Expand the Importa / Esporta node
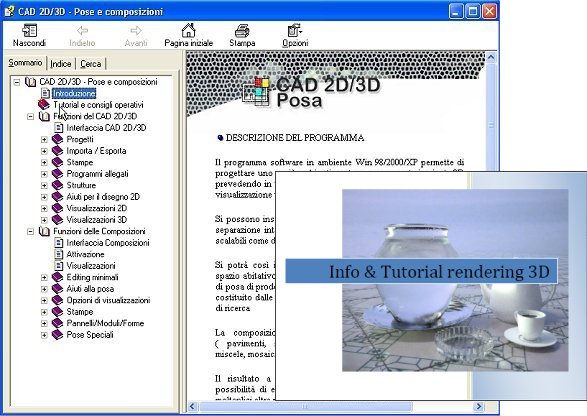The width and height of the screenshot is (587, 416). point(44,151)
